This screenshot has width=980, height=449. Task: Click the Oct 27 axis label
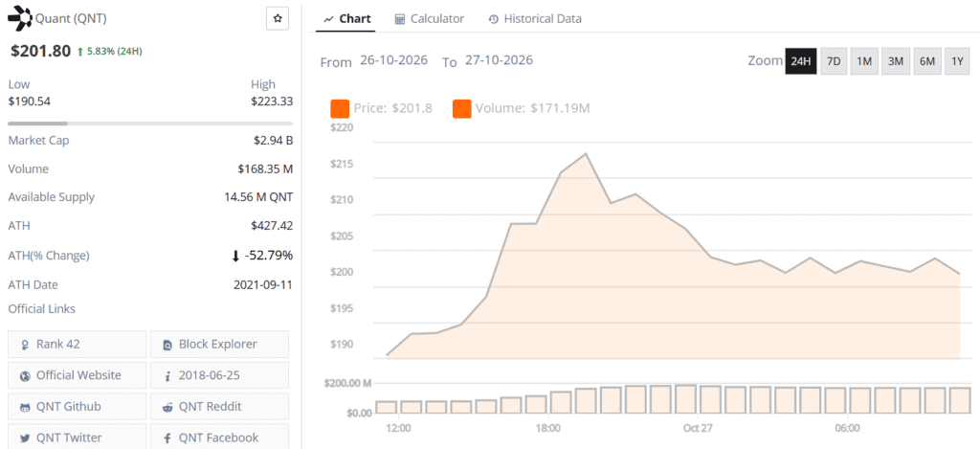click(x=698, y=428)
